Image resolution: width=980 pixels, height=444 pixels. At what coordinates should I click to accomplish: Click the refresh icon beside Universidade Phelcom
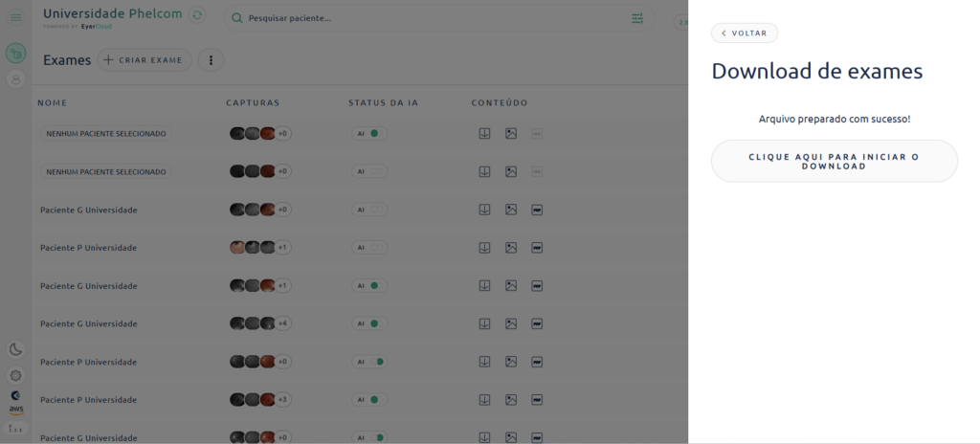coord(197,14)
